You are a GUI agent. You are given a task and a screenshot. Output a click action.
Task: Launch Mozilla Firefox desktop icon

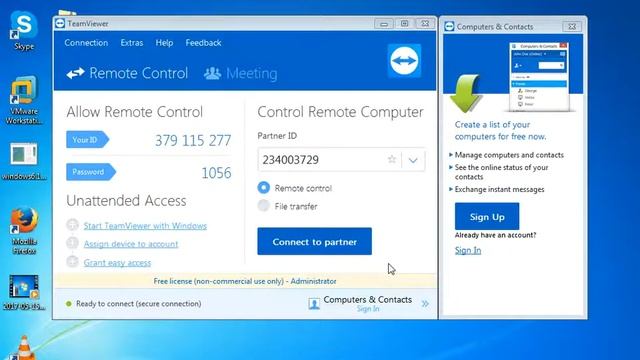click(24, 231)
